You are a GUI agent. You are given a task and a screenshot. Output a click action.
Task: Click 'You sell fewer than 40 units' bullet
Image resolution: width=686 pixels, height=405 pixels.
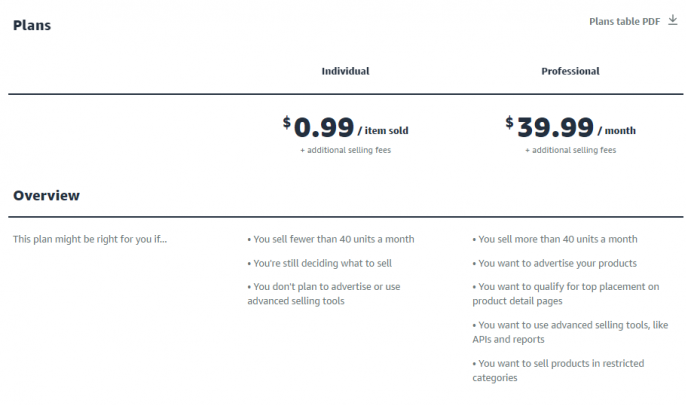[331, 239]
